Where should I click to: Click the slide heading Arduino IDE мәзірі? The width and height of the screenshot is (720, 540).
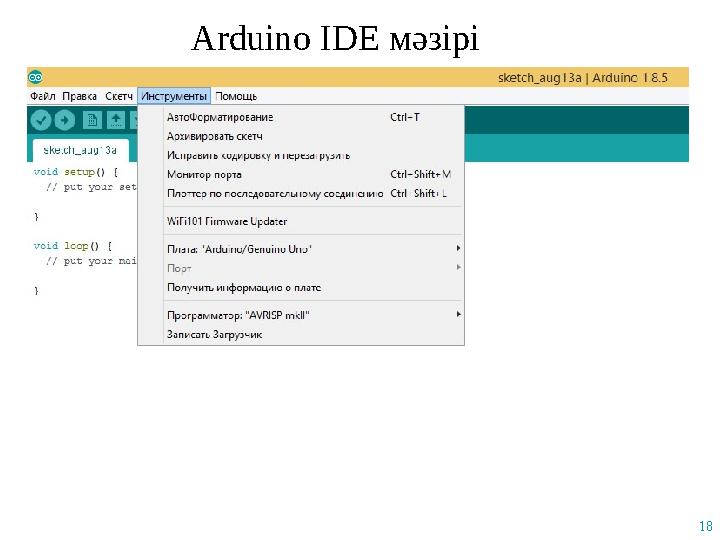(335, 39)
